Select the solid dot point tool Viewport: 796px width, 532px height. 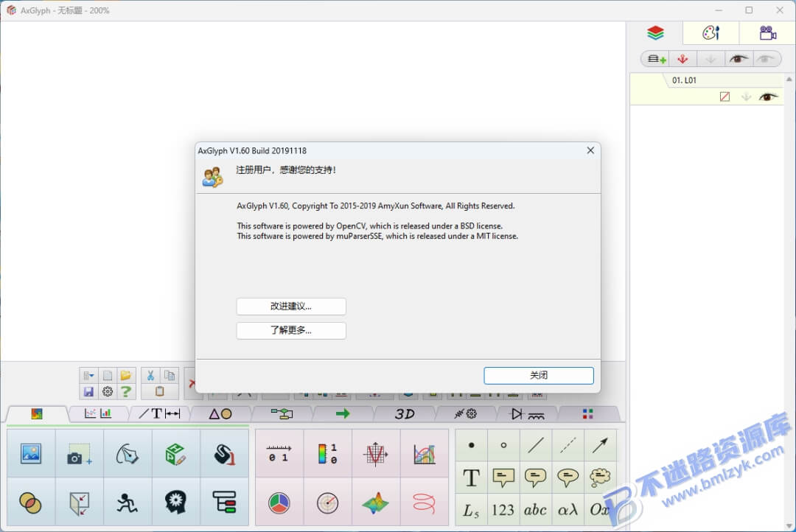[x=472, y=445]
